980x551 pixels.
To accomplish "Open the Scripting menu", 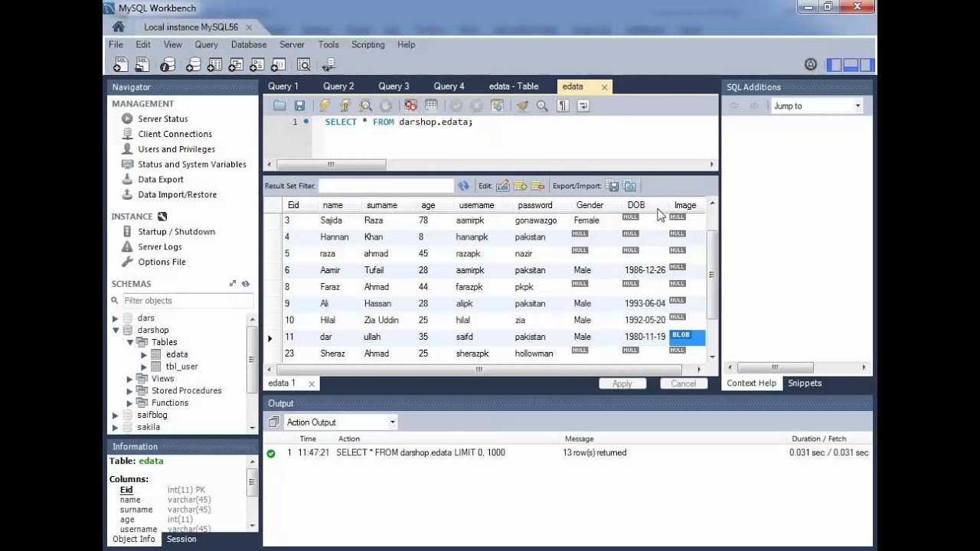I will click(367, 44).
